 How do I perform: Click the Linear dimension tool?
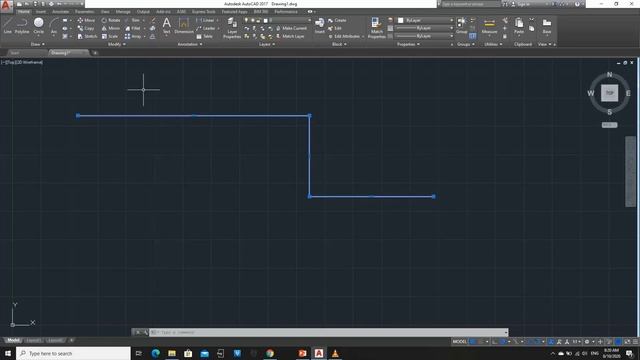205,20
